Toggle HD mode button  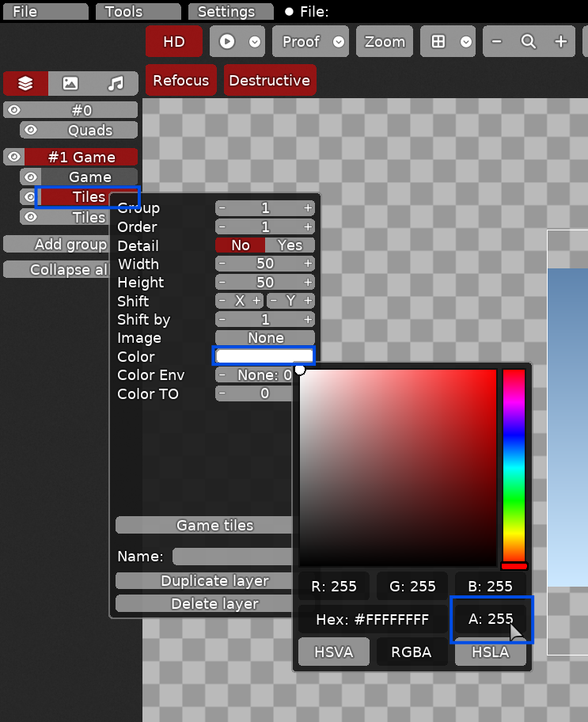tap(174, 41)
